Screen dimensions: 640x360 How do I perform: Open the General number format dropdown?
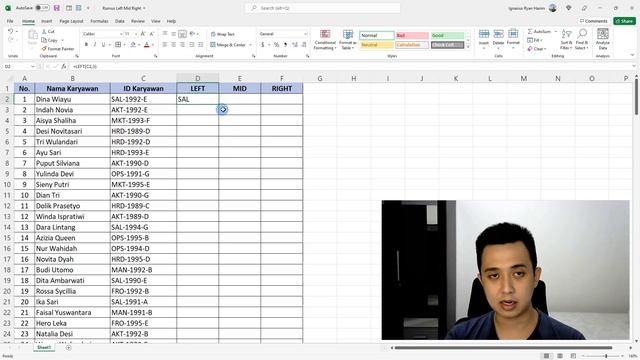pos(305,34)
